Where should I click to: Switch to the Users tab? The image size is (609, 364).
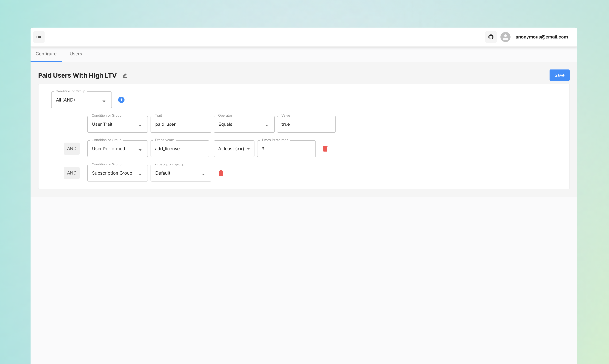pos(76,54)
